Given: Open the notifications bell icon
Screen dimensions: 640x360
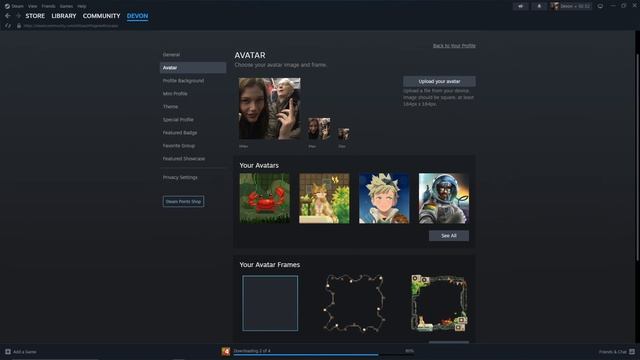Looking at the screenshot, I should click(539, 6).
